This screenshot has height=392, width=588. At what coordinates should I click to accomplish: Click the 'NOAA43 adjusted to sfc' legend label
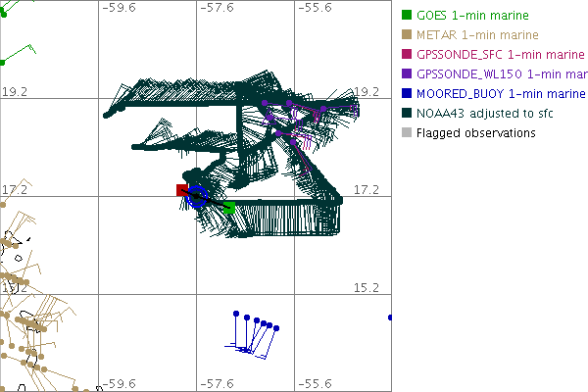pyautogui.click(x=487, y=113)
